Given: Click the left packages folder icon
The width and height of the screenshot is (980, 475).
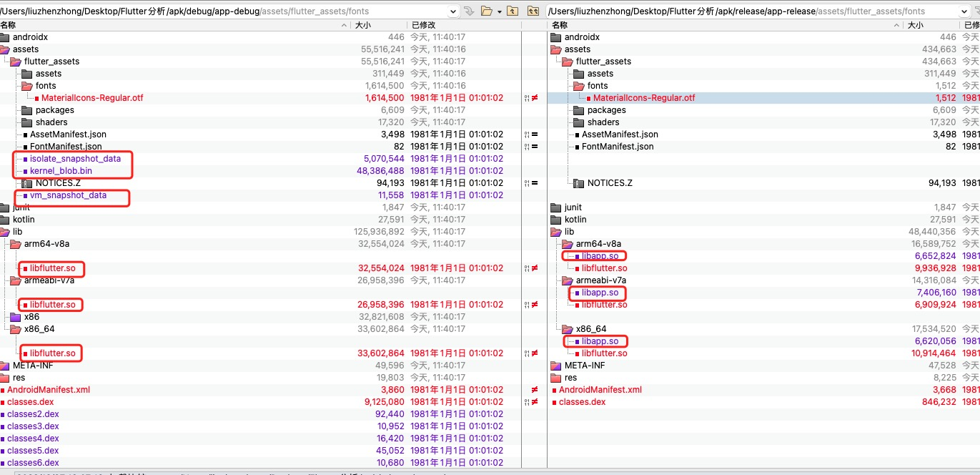Looking at the screenshot, I should pyautogui.click(x=27, y=110).
